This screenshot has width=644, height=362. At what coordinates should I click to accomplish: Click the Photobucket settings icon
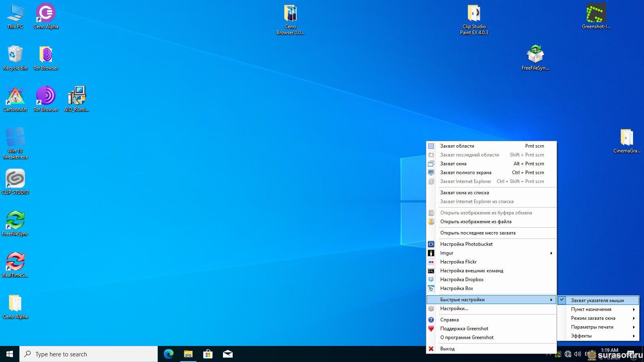[x=431, y=244]
